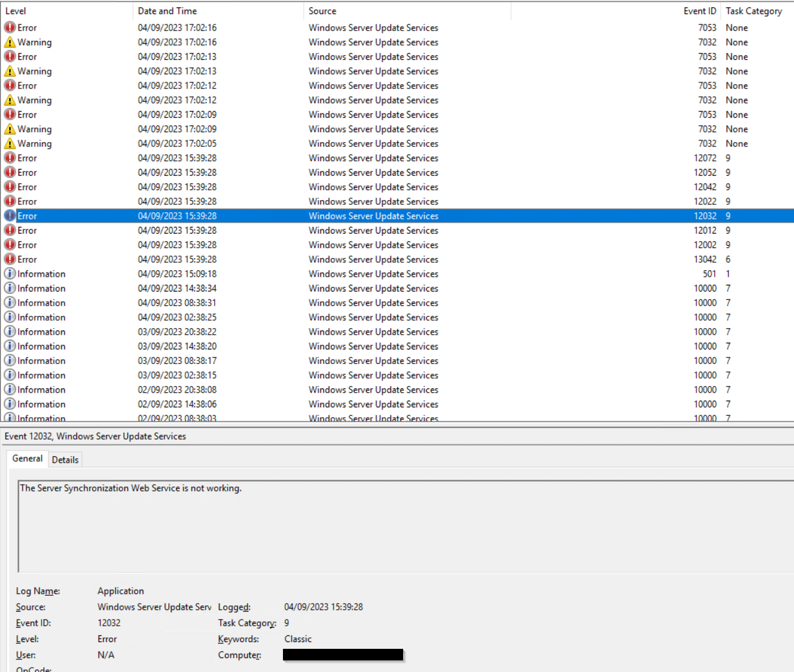The height and width of the screenshot is (672, 794).
Task: Click the Warning icon on the 17:02:12 row
Action: point(10,100)
